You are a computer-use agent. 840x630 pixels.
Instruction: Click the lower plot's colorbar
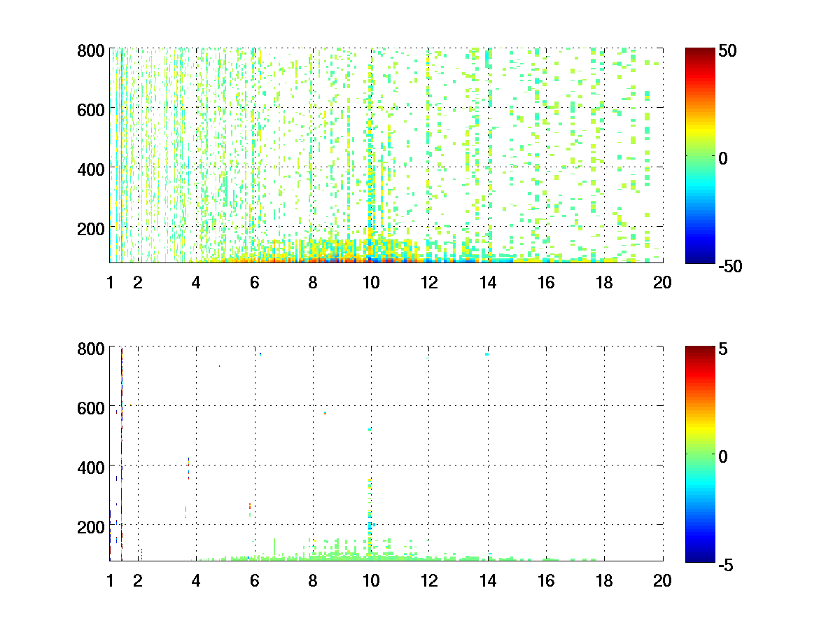coord(700,453)
